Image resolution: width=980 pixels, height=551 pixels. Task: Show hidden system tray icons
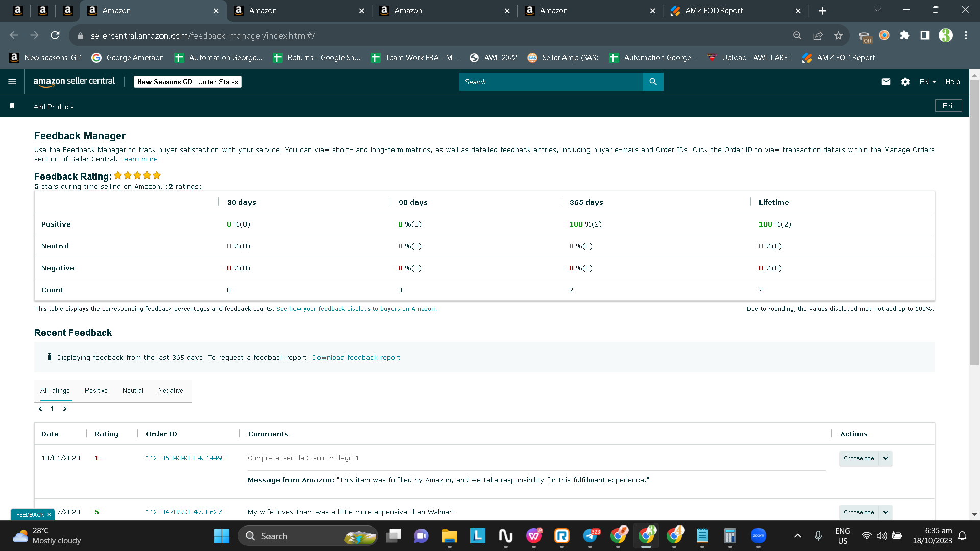[798, 536]
